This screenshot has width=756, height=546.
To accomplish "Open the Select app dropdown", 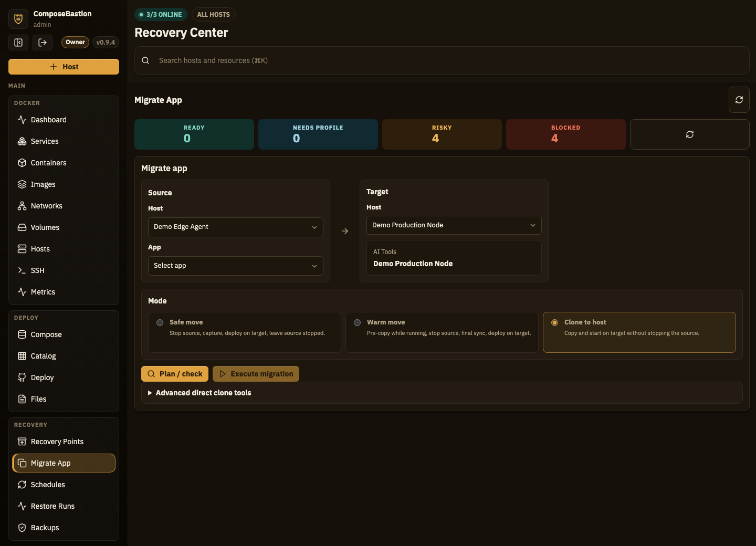I will coord(236,266).
